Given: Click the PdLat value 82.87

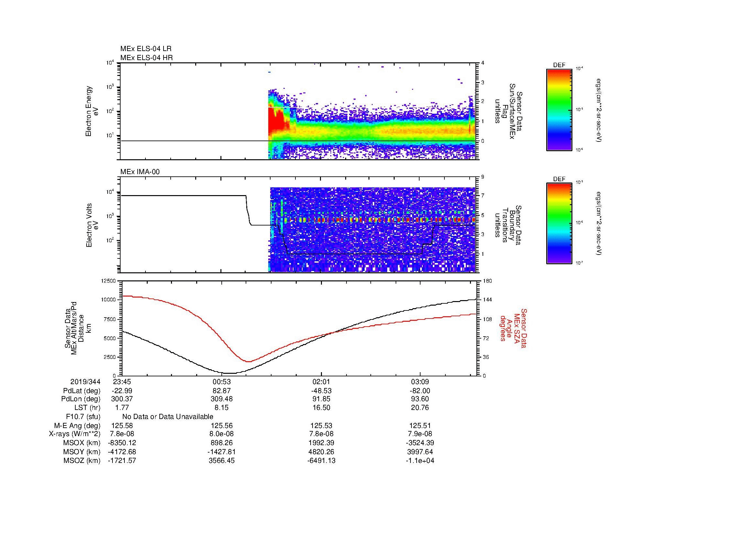Looking at the screenshot, I should 221,391.
